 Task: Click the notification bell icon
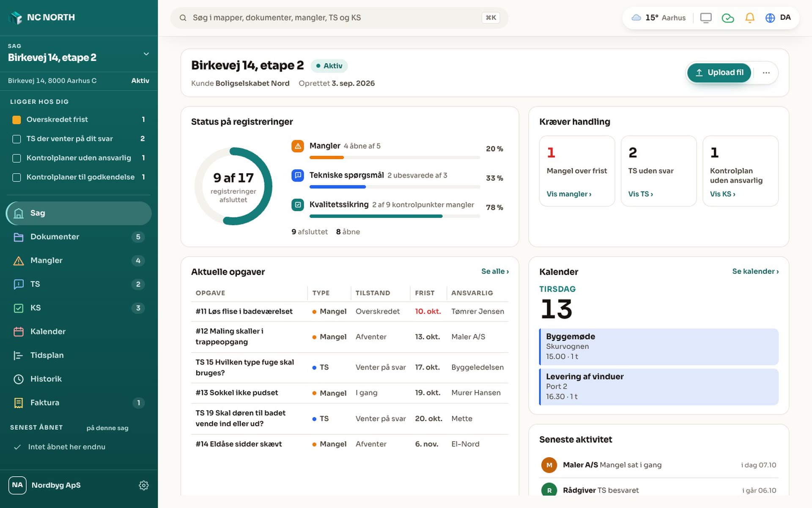pyautogui.click(x=749, y=18)
